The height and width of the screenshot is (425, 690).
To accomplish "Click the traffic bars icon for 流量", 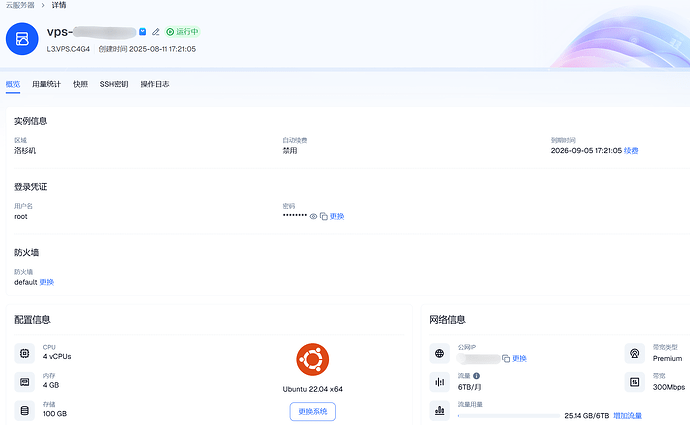I will pyautogui.click(x=440, y=382).
